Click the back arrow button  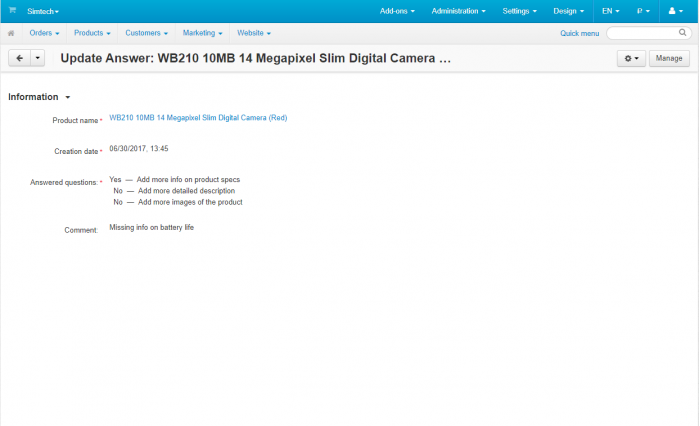pyautogui.click(x=20, y=58)
